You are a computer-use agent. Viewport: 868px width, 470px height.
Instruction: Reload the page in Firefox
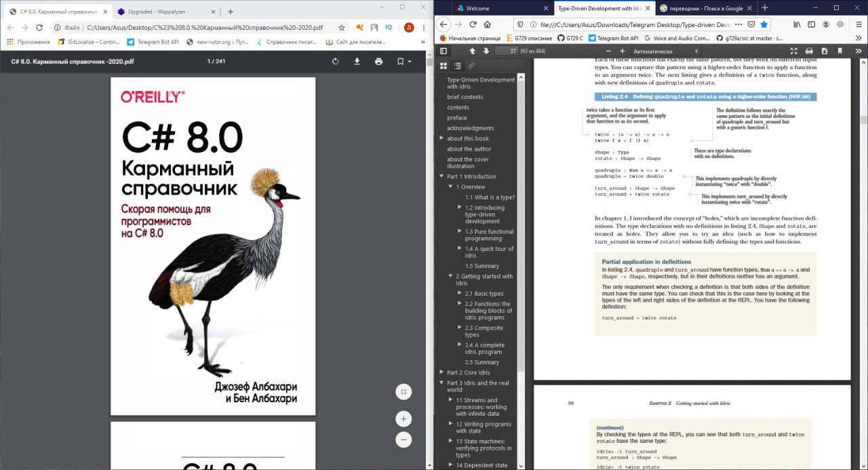point(473,24)
